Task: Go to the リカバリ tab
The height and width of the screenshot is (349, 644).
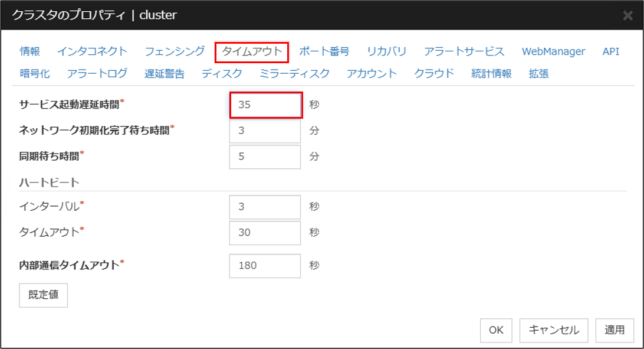Action: [x=386, y=51]
